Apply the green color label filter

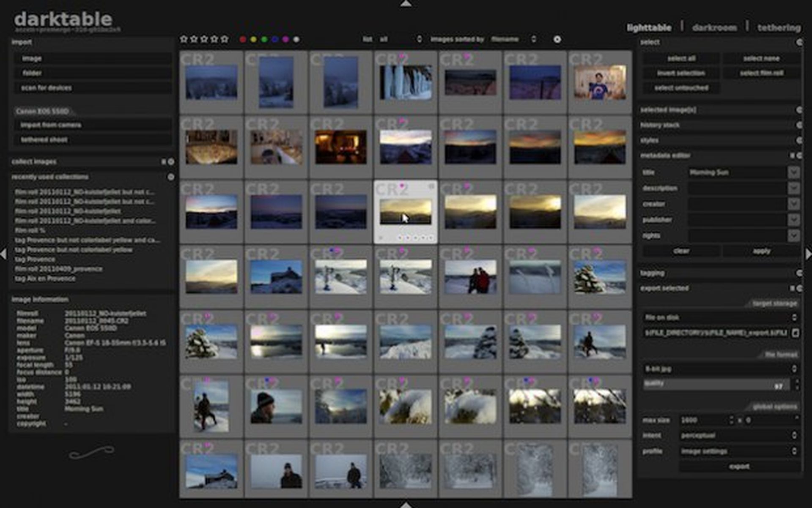pos(264,39)
